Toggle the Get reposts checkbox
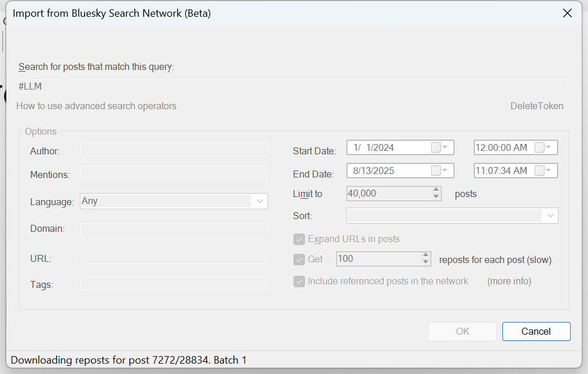The width and height of the screenshot is (588, 374). pos(299,259)
